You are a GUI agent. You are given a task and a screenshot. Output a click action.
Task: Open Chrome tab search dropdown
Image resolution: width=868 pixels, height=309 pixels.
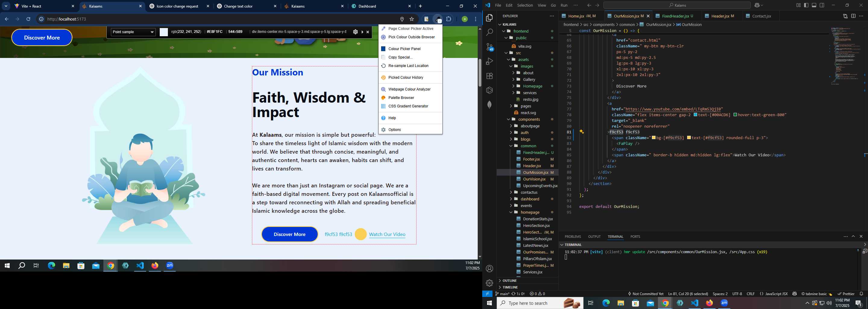pyautogui.click(x=6, y=6)
